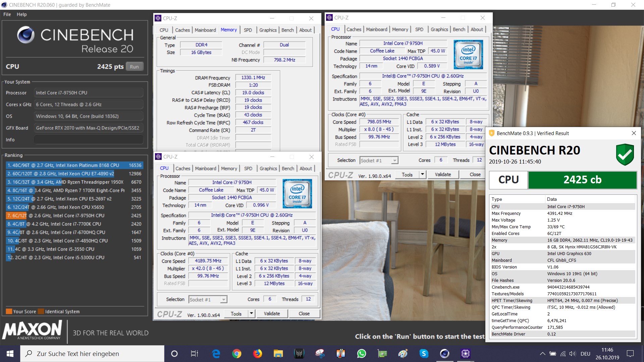Click Tools button in right CPU-Z
The height and width of the screenshot is (362, 644).
[x=407, y=174]
